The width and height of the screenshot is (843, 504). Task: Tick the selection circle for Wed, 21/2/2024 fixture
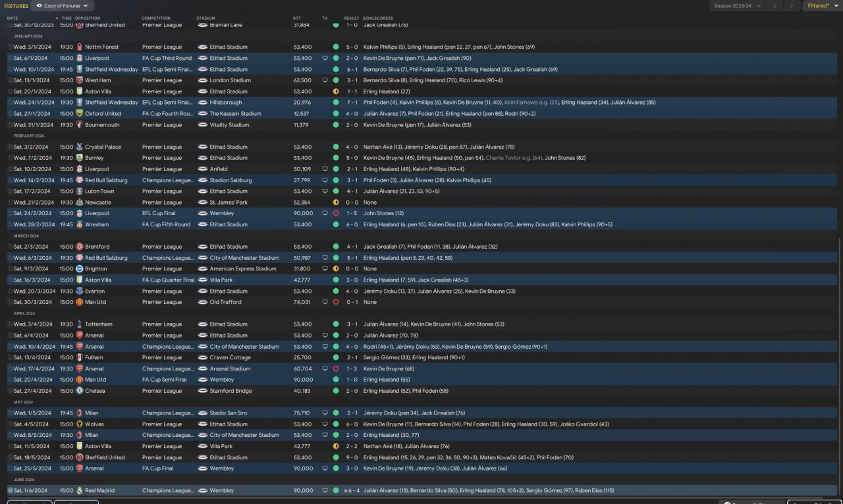(10, 202)
